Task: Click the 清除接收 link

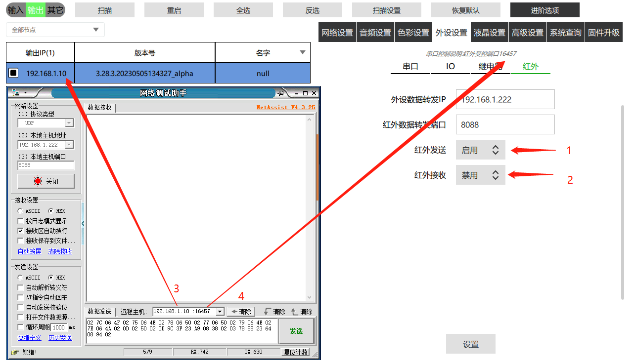Action: pos(60,251)
